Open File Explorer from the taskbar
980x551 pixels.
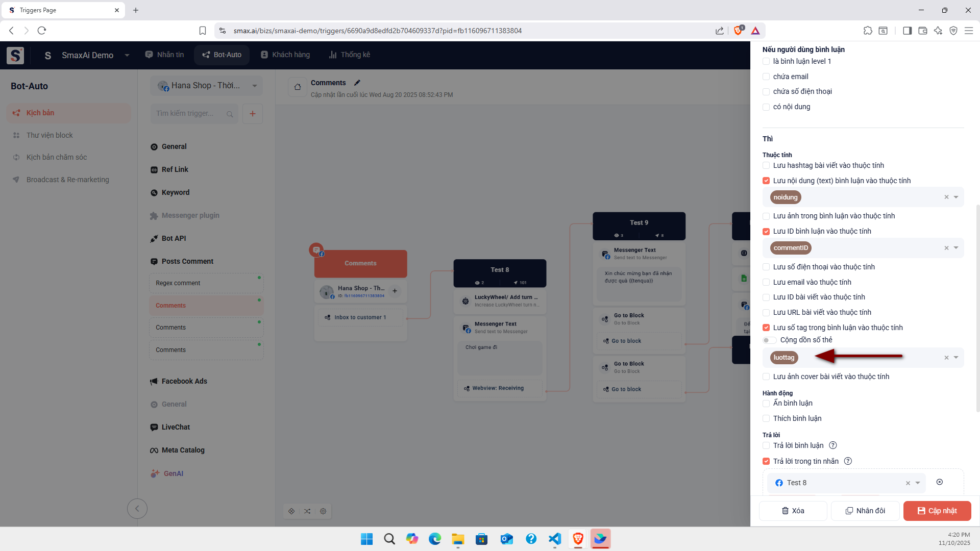457,539
